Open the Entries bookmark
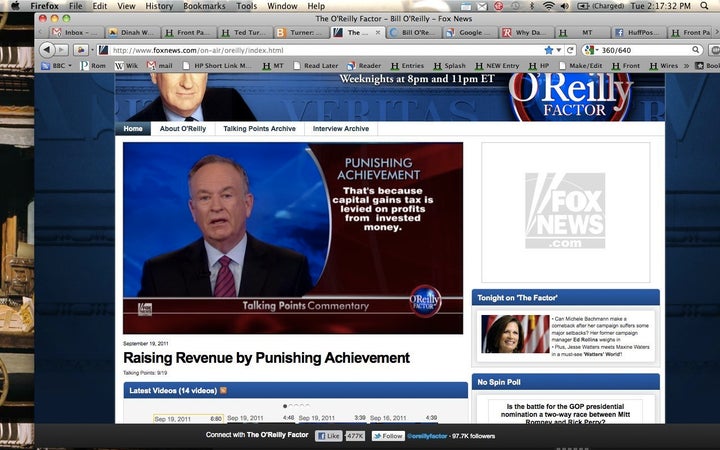 (407, 66)
